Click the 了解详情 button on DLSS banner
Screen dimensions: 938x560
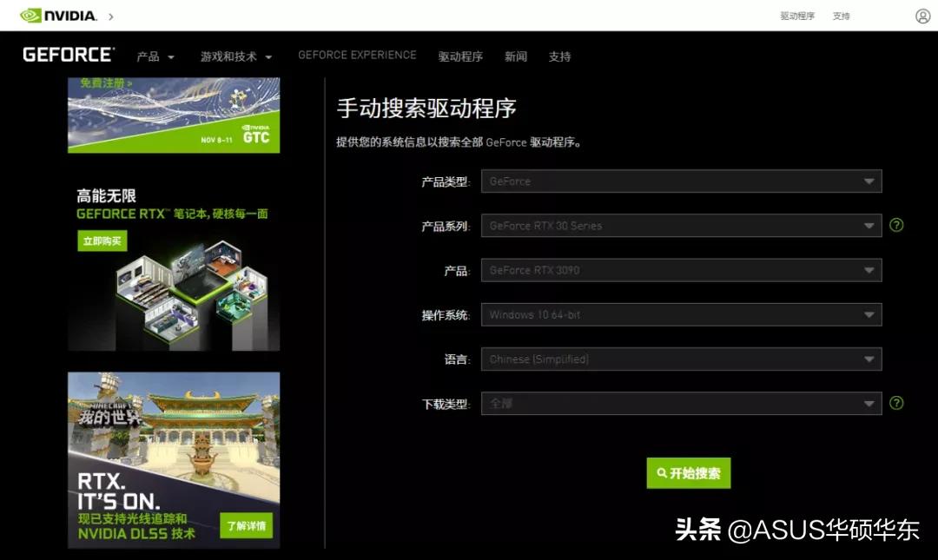pyautogui.click(x=248, y=525)
